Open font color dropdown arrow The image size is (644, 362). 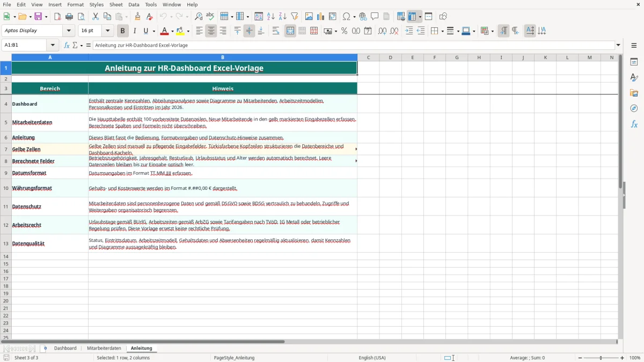click(172, 31)
